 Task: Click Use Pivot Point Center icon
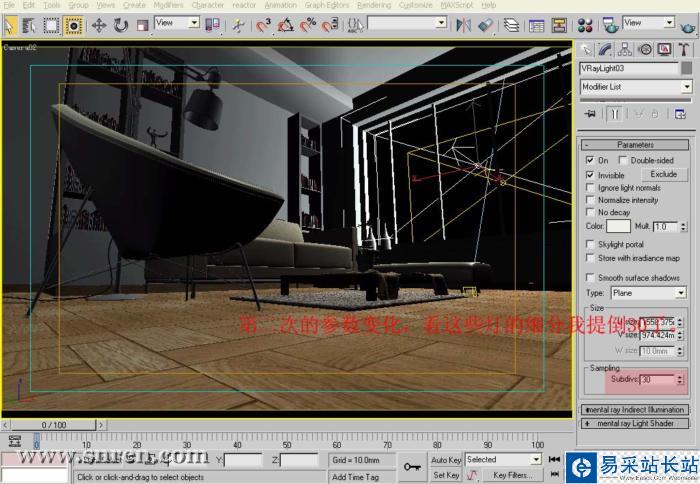tap(212, 25)
